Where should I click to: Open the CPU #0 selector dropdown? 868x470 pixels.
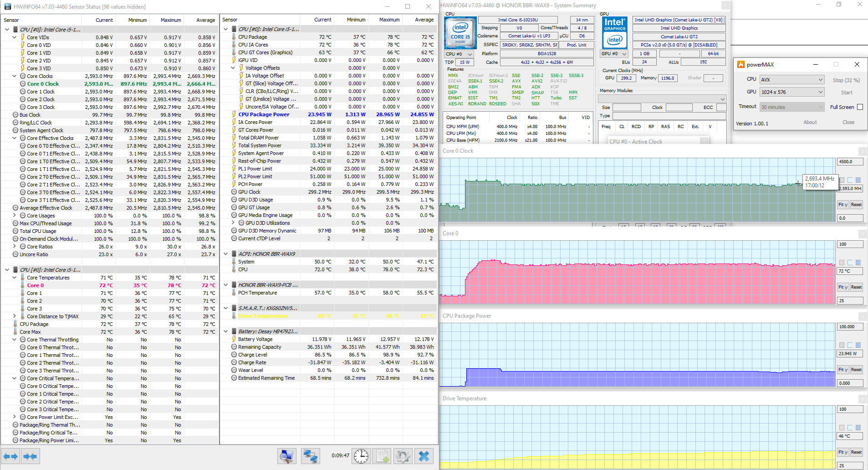click(x=460, y=54)
